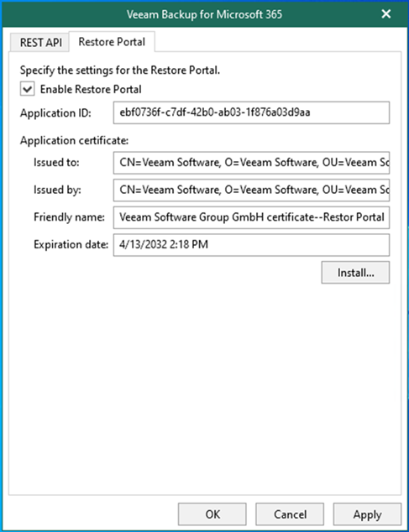The image size is (409, 532).
Task: Click the Friendly name text box
Action: [x=251, y=217]
